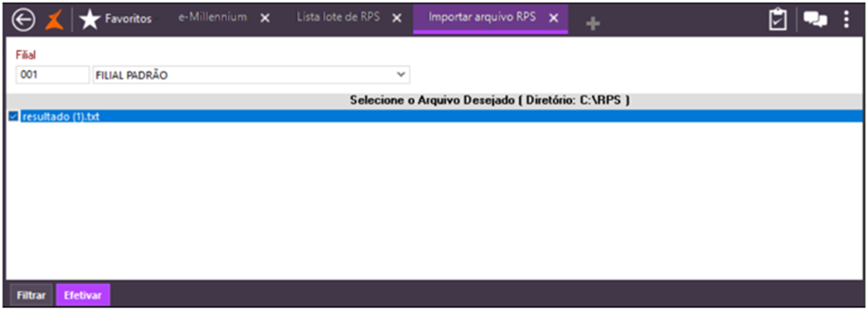Click the back arrow icon
Screen dimensions: 868x309
(23, 20)
